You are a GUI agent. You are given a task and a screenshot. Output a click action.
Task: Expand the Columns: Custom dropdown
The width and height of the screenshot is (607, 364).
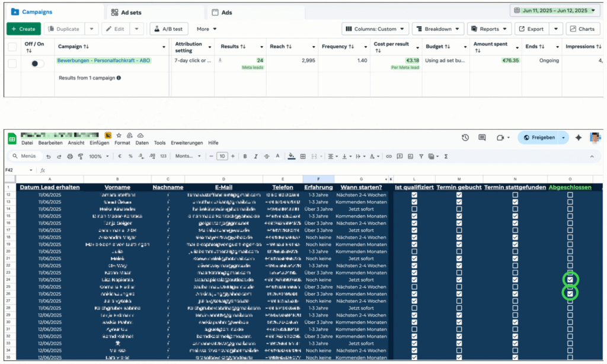click(375, 28)
